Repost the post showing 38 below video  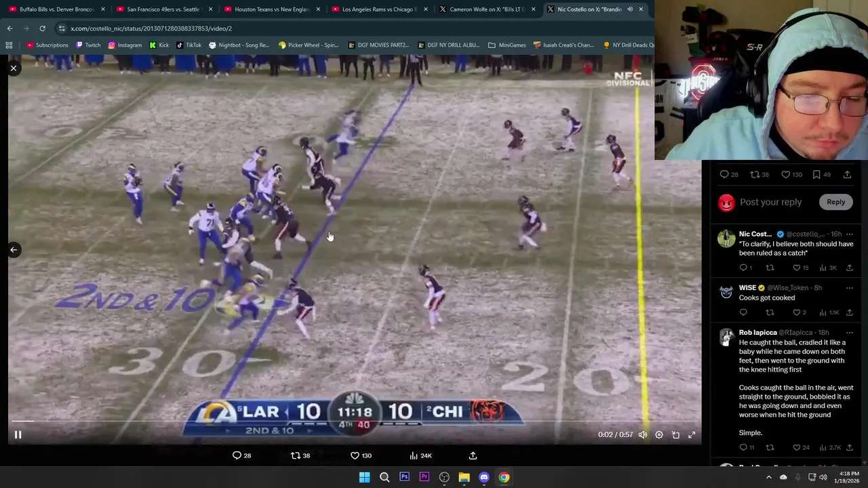tap(300, 455)
